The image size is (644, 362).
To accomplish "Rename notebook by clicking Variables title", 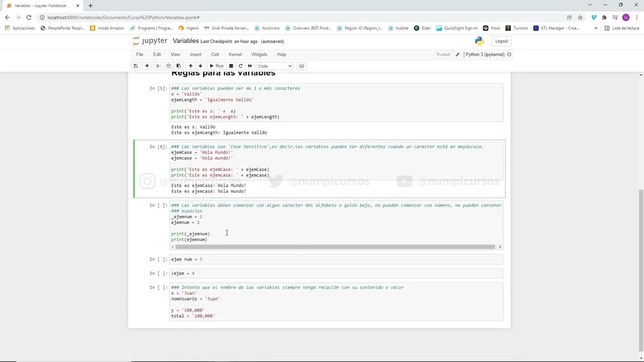I will (186, 41).
